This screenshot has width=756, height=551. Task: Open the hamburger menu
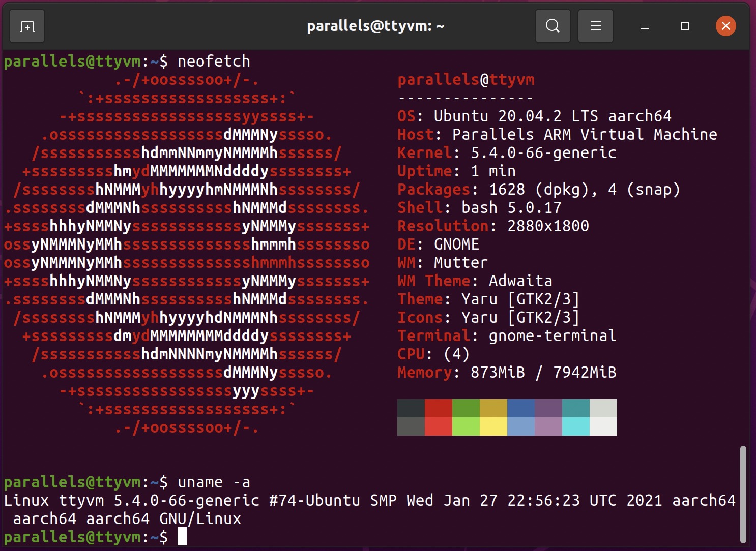point(596,26)
